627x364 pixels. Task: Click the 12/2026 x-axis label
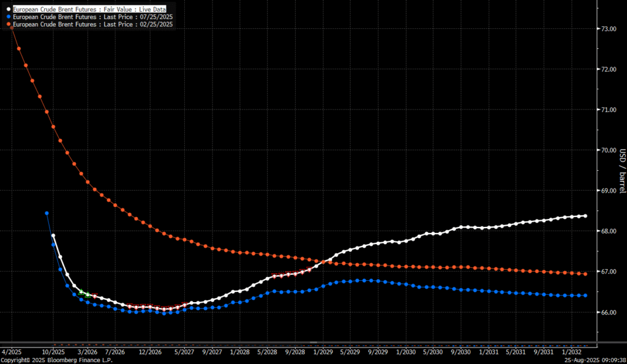pos(151,352)
